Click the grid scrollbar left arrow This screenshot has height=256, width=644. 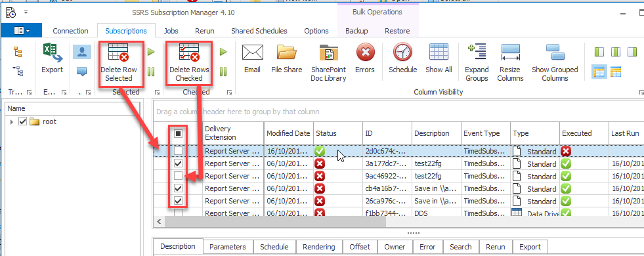coord(158,223)
